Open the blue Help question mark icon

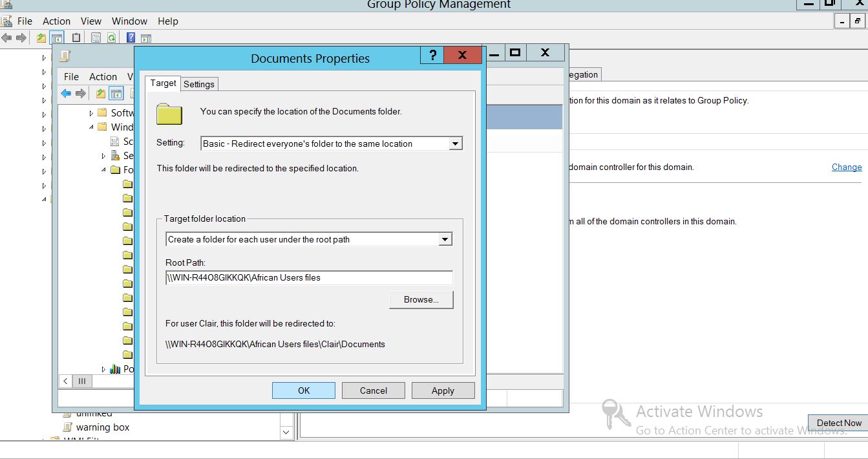click(x=131, y=38)
